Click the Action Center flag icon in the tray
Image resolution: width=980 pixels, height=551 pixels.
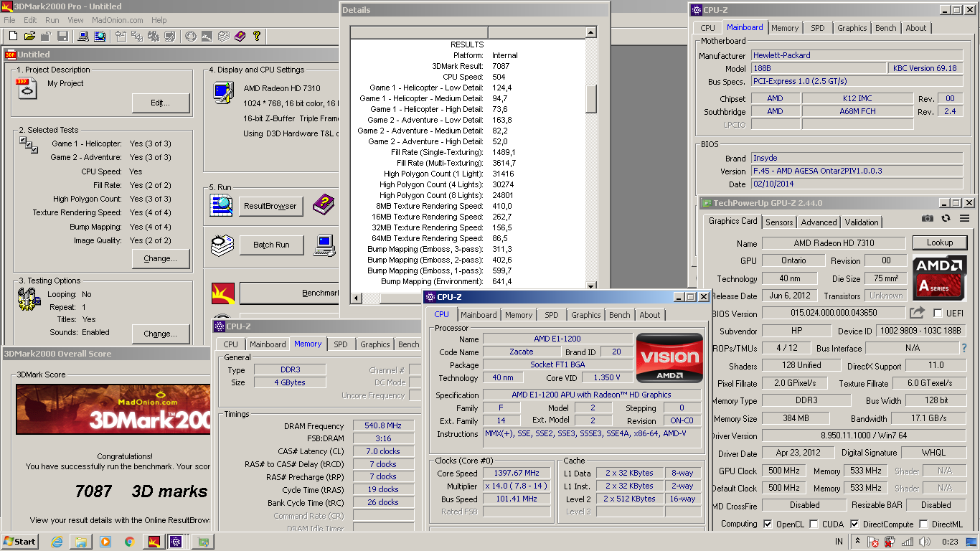[874, 542]
